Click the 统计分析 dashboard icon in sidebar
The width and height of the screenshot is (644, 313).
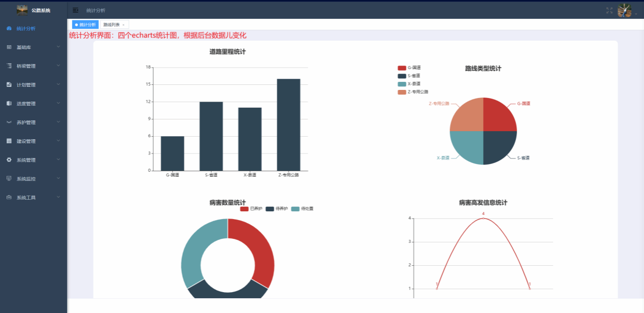pyautogui.click(x=9, y=28)
